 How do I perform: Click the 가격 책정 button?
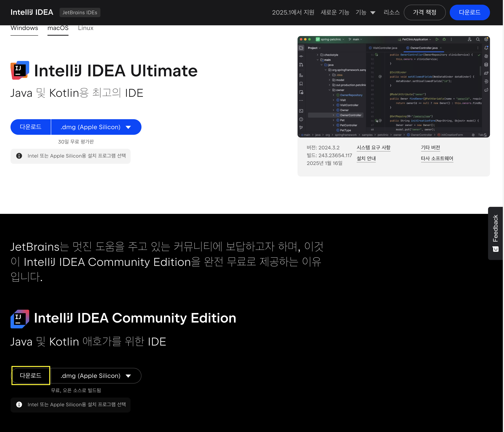pyautogui.click(x=424, y=12)
